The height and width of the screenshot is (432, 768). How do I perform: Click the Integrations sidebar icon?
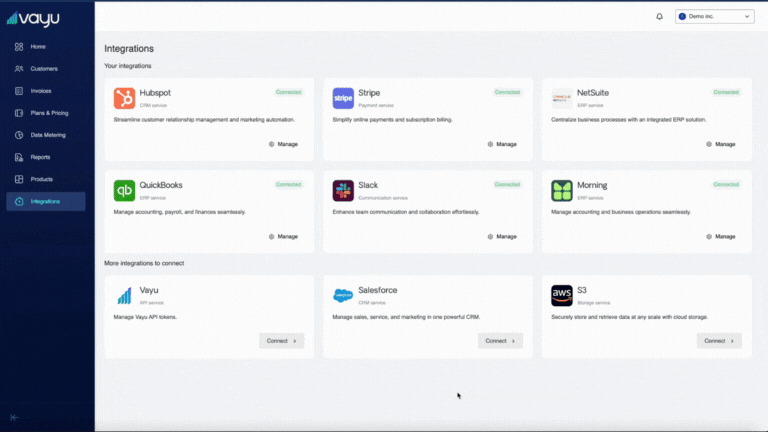coord(19,201)
